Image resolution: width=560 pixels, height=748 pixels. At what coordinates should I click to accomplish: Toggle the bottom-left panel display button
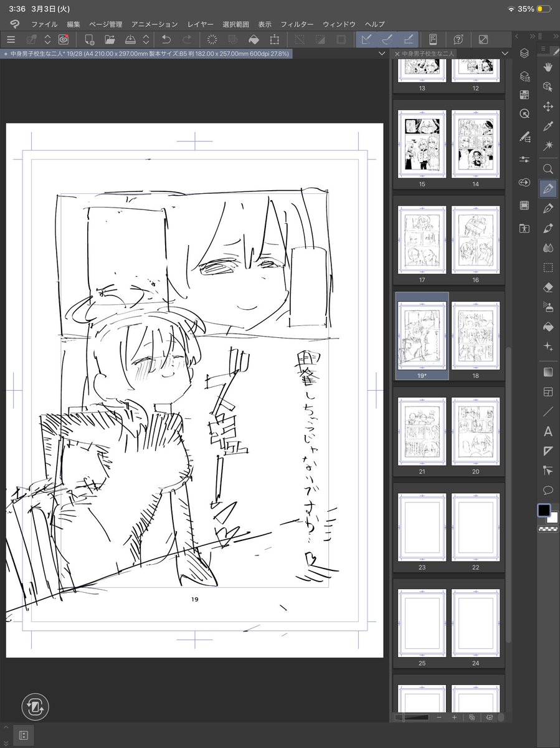23,735
